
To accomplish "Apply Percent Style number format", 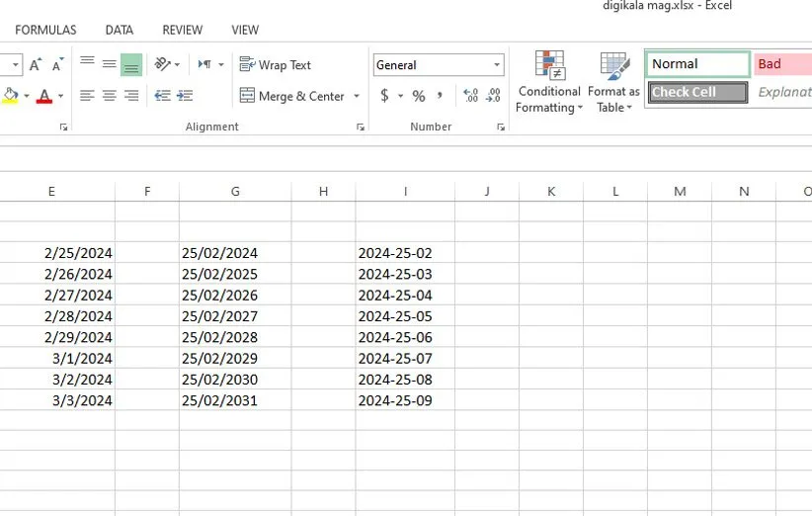I will click(x=419, y=96).
